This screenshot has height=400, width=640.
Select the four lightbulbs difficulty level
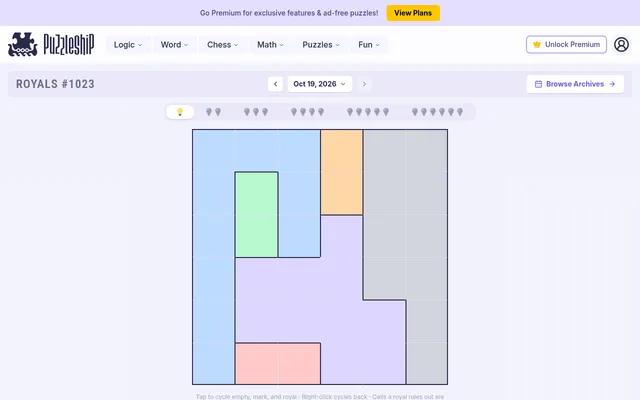click(307, 112)
